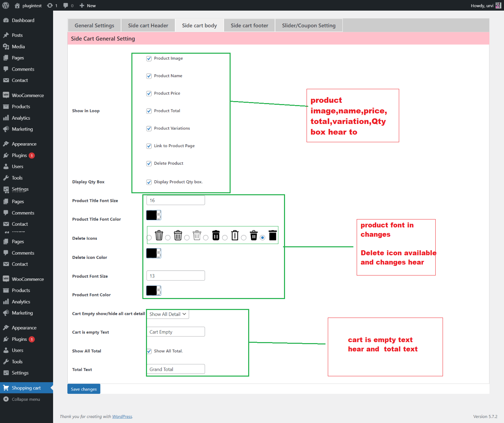The image size is (504, 423).
Task: Visit the plugintest site link
Action: pos(32,6)
